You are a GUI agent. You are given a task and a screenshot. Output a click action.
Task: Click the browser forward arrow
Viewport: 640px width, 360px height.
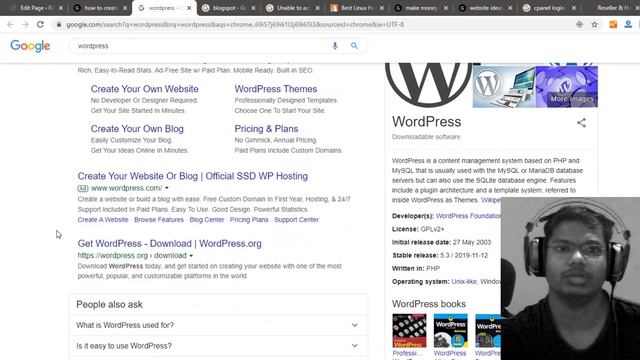25,24
